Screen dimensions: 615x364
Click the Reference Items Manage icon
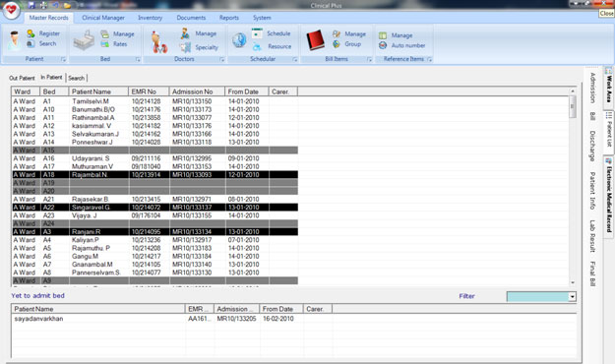pyautogui.click(x=383, y=35)
